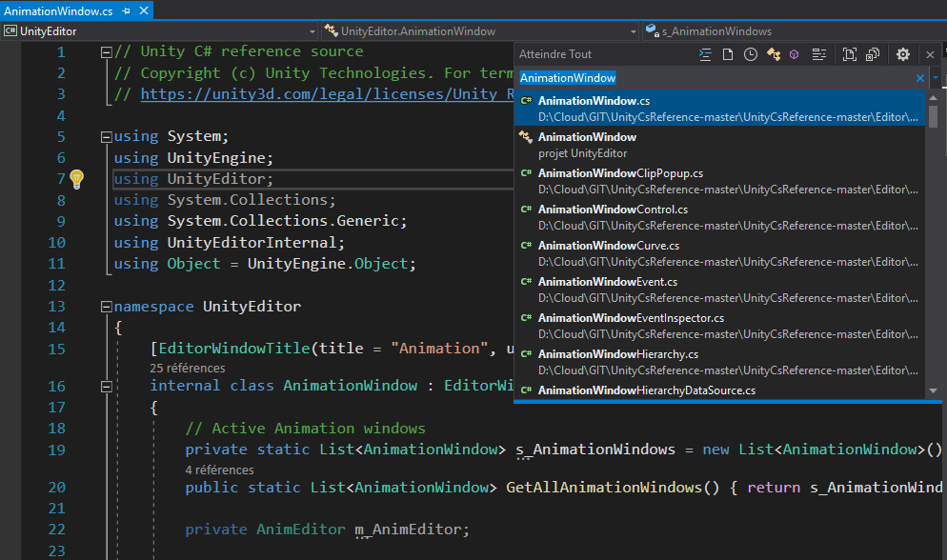947x560 pixels.
Task: Click the lightbulb quick actions icon
Action: (77, 179)
